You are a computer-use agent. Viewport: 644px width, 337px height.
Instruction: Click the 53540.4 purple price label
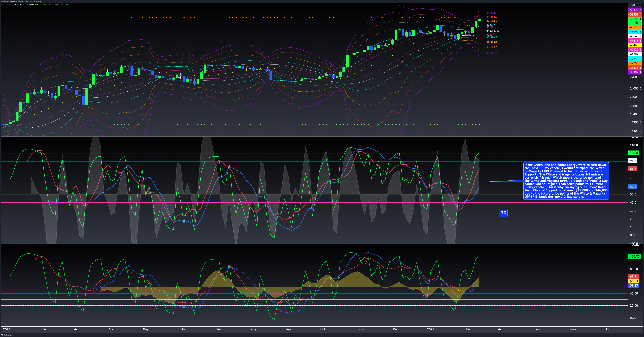point(635,10)
